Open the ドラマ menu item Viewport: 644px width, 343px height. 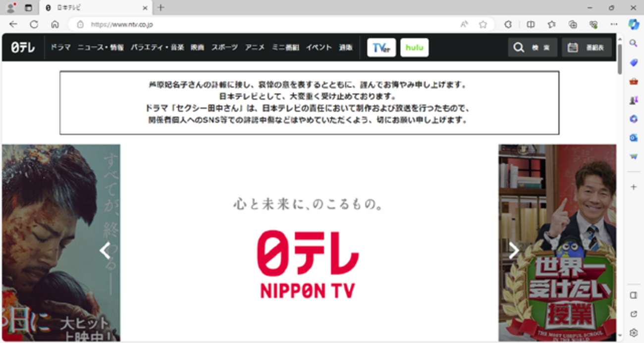(x=60, y=48)
